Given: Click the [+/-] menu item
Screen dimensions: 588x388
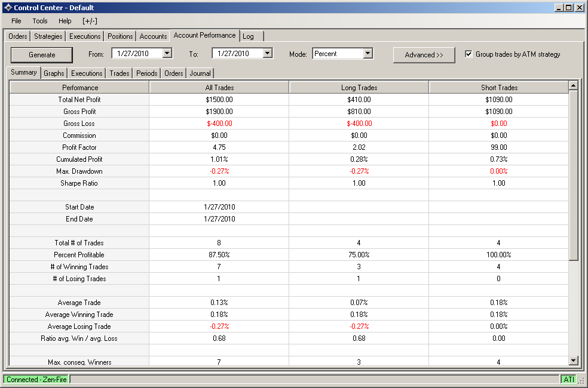Looking at the screenshot, I should click(x=90, y=21).
